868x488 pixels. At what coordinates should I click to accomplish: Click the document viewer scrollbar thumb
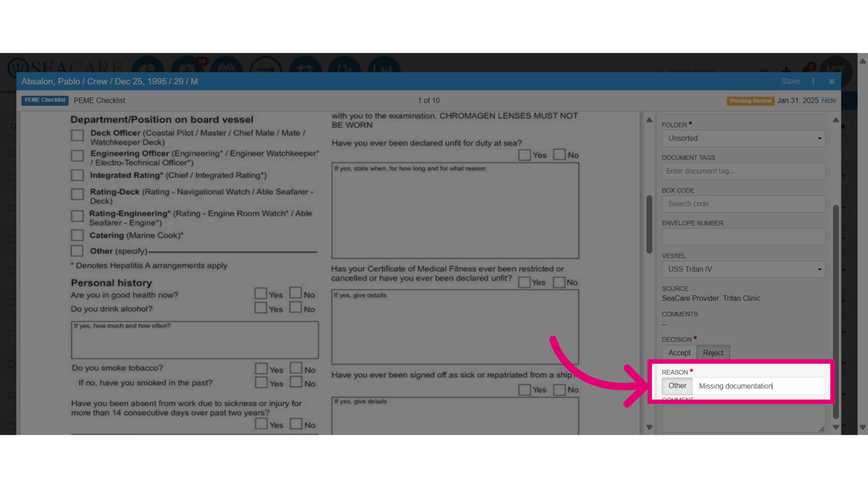(649, 225)
